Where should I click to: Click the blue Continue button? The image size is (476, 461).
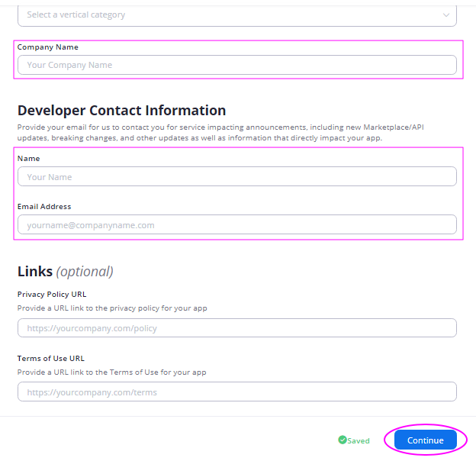(426, 440)
